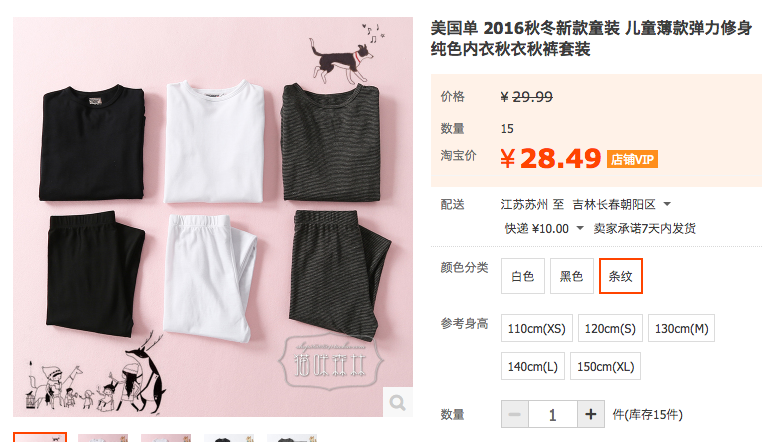Open the second product thumbnail
The image size is (763, 442).
coord(103,438)
